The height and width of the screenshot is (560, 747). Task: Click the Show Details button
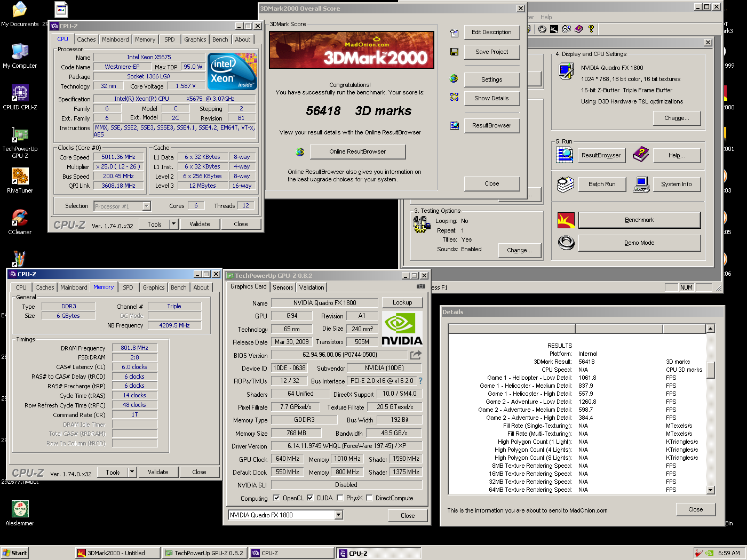[x=491, y=99]
